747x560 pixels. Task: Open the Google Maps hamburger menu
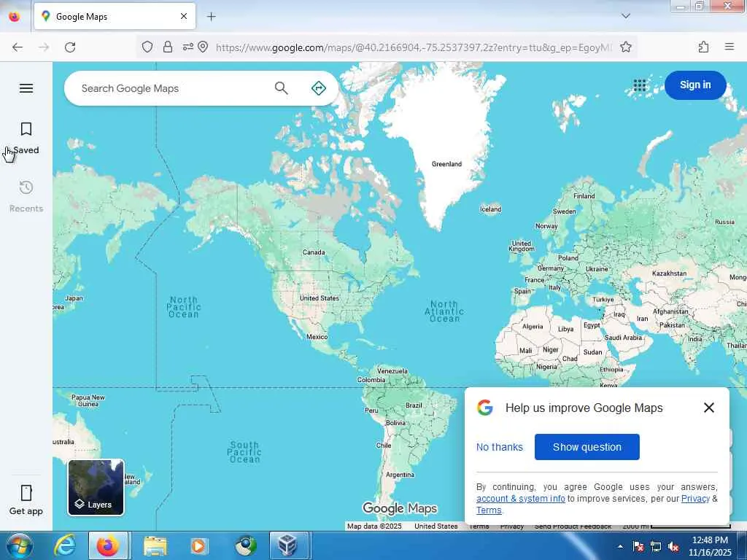coord(26,88)
